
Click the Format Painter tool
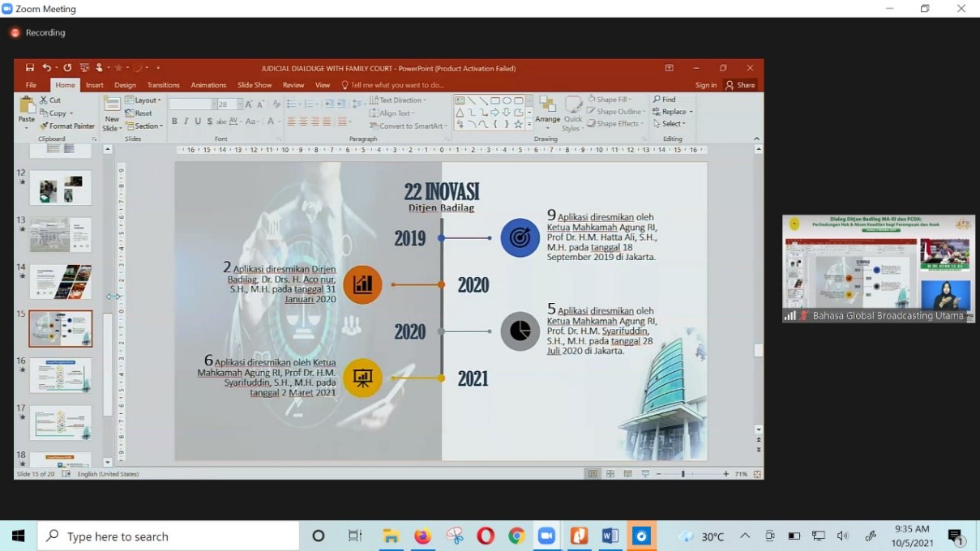(67, 126)
